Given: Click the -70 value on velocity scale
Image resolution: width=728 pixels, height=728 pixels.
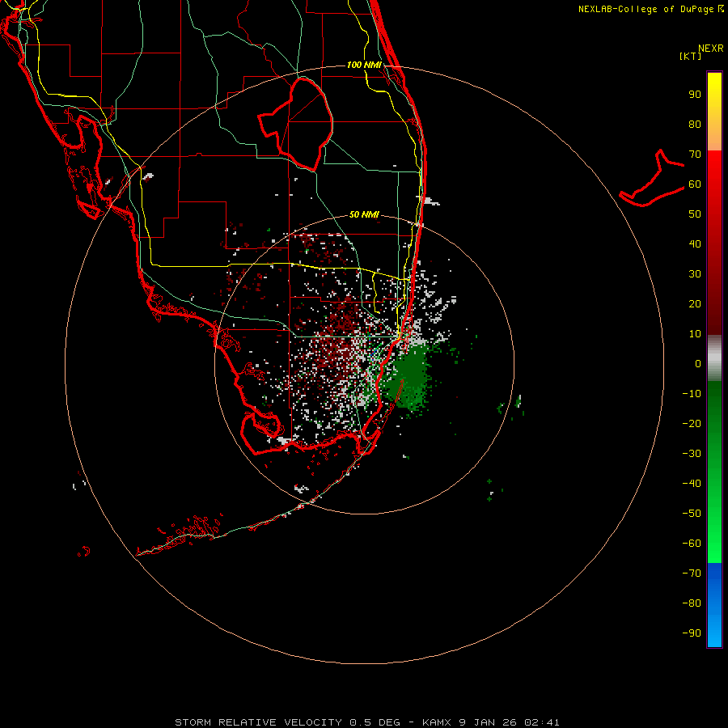Looking at the screenshot, I should coord(692,574).
